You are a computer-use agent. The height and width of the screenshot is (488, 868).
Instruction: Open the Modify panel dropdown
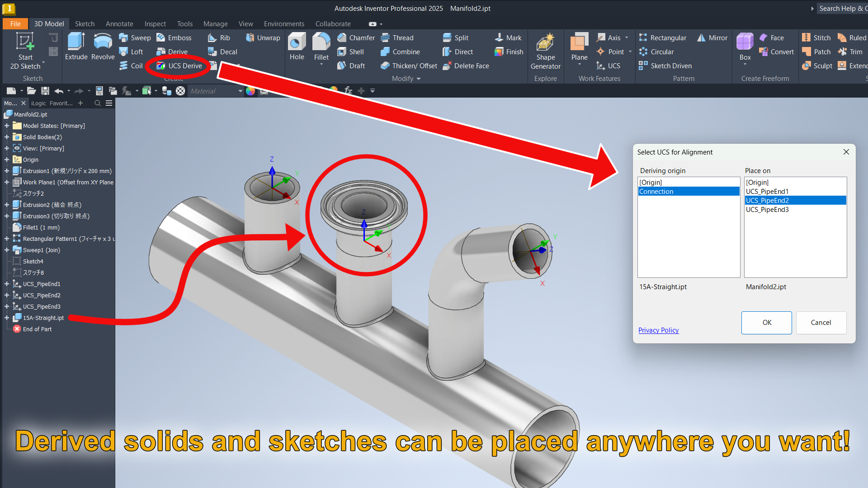click(x=418, y=79)
